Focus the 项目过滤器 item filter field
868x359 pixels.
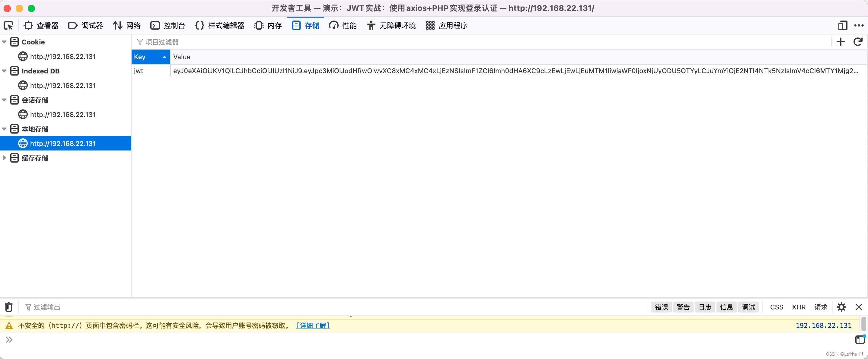click(x=482, y=42)
